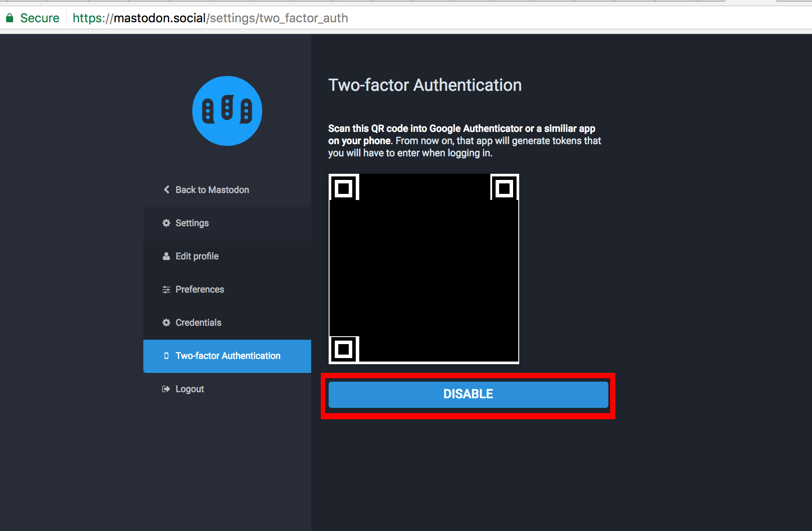Click the Edit profile person icon
The image size is (812, 531).
pyautogui.click(x=166, y=256)
